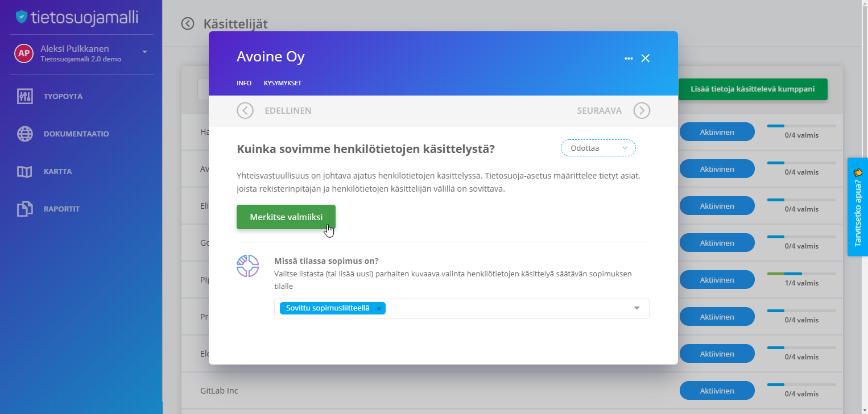Click the Kuinka sovimme henkilötietojen käsittelystä? heading
Image resolution: width=868 pixels, height=414 pixels.
[366, 149]
